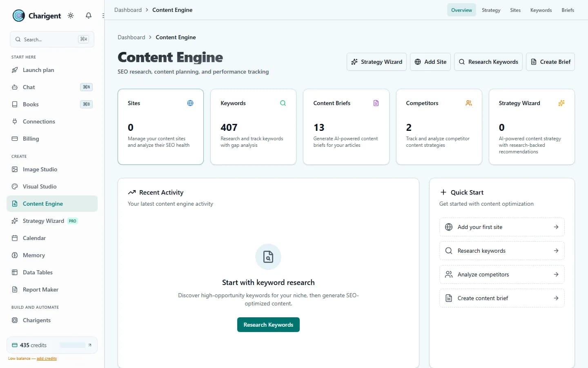Click the keyword research document icon circle
Image resolution: width=588 pixels, height=368 pixels.
click(268, 257)
